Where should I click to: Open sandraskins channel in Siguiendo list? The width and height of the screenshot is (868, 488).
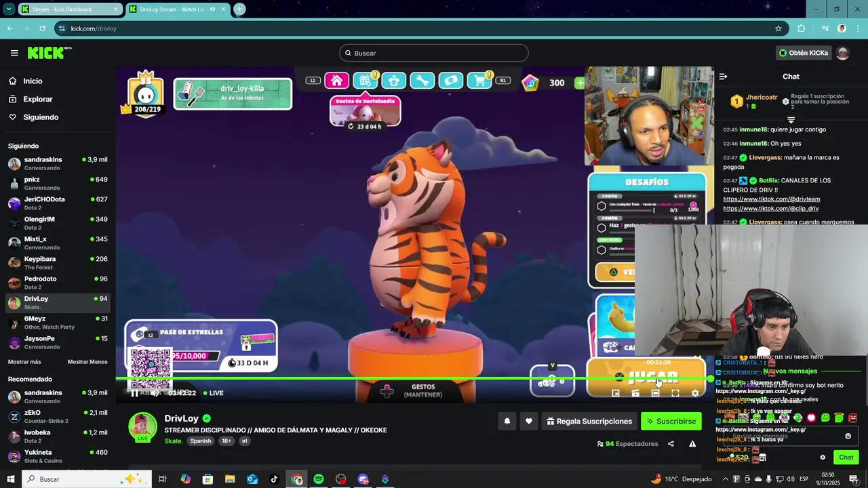pos(57,163)
